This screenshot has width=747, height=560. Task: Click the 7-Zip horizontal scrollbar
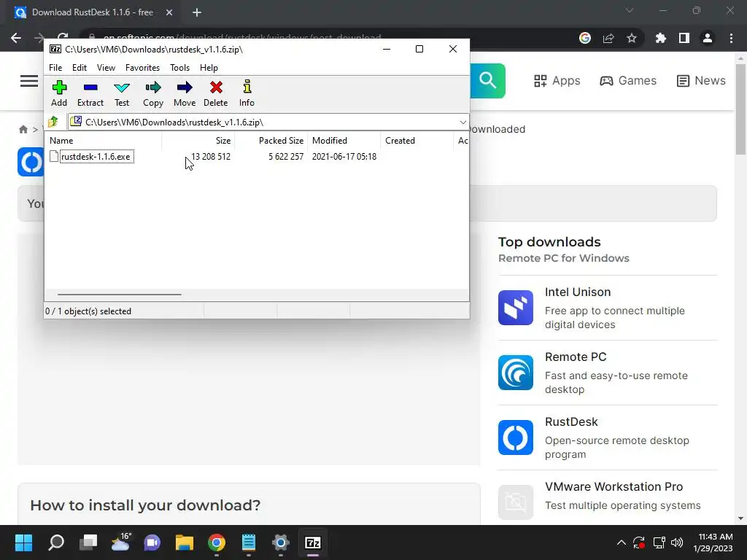[x=119, y=295]
